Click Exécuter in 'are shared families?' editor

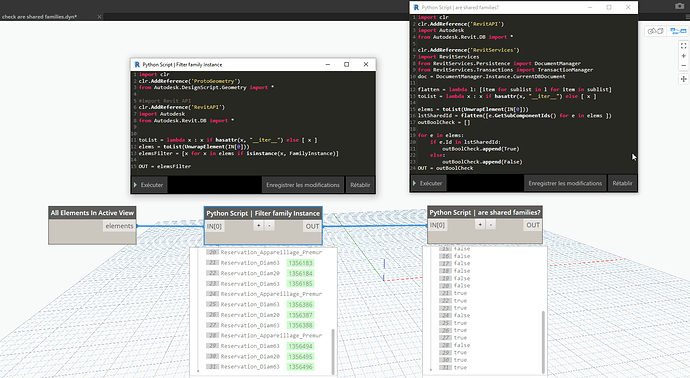point(428,183)
